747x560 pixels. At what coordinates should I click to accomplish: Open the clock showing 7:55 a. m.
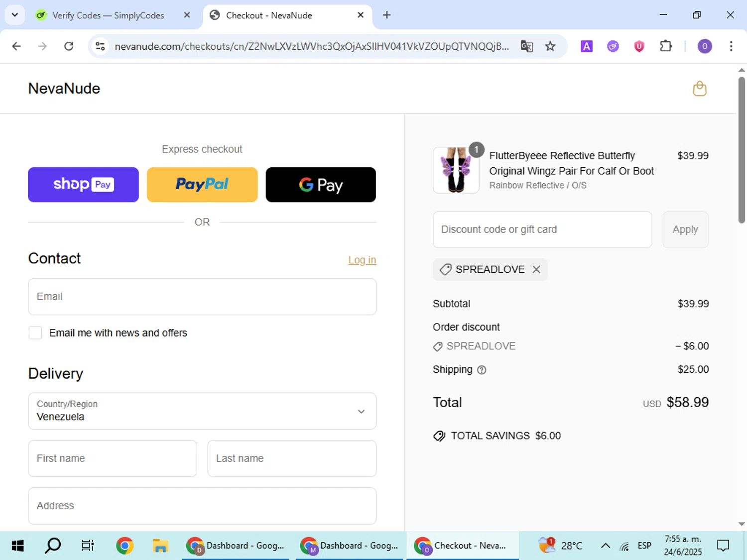point(683,546)
